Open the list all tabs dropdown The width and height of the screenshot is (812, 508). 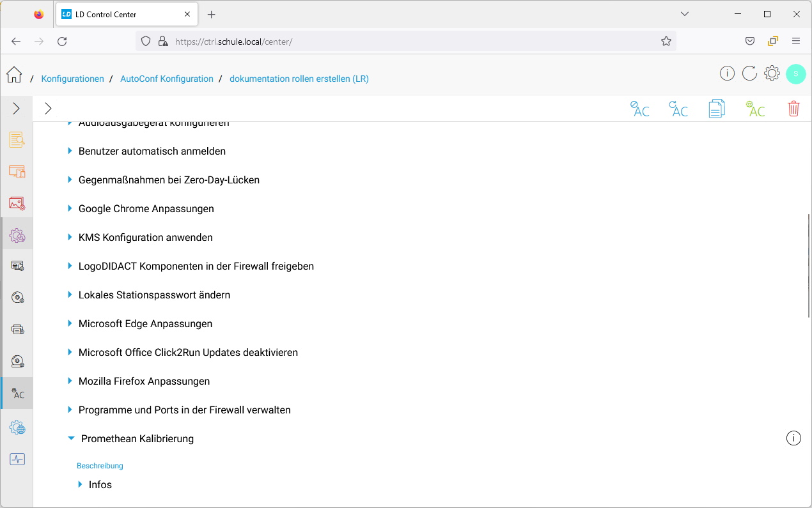coord(685,13)
